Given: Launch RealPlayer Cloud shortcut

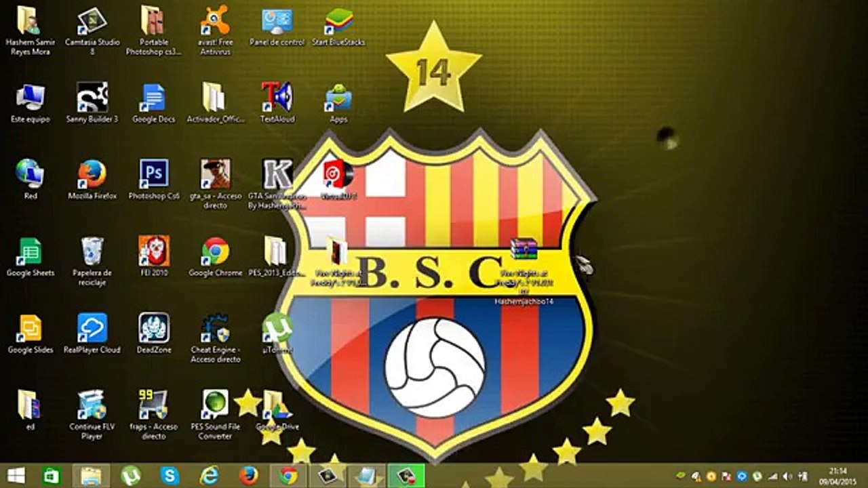Looking at the screenshot, I should (x=92, y=333).
